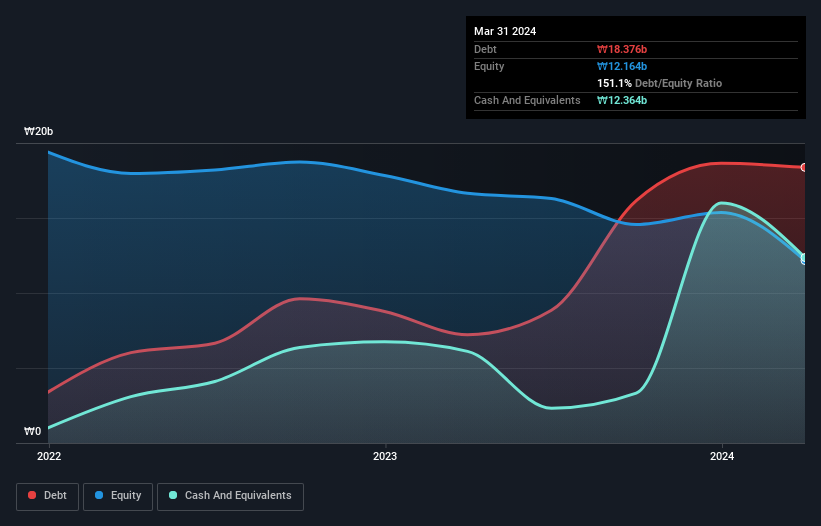Toggle the Debt series legend button
The image size is (821, 526).
[x=48, y=496]
